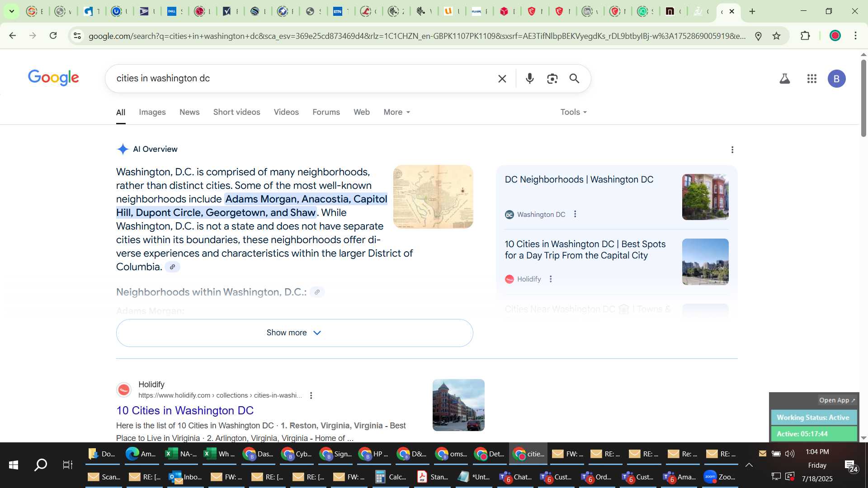Open Search Labs flask icon
The image size is (868, 488).
pos(785,79)
